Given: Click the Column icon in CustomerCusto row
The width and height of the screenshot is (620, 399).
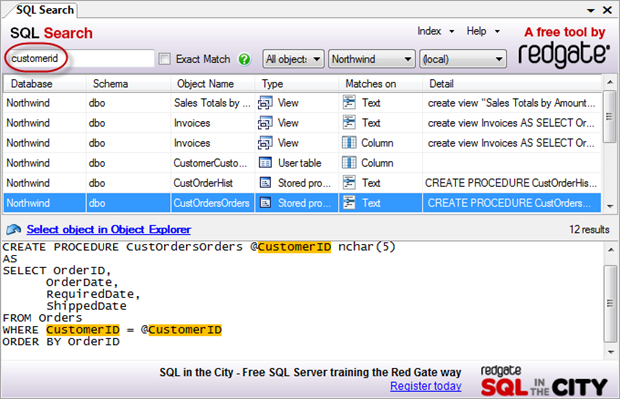Looking at the screenshot, I should pos(349,163).
